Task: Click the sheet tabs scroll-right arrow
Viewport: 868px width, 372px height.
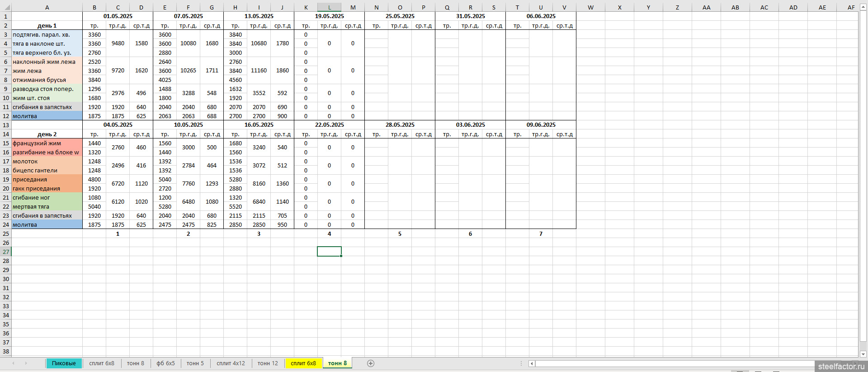Action: pyautogui.click(x=26, y=363)
